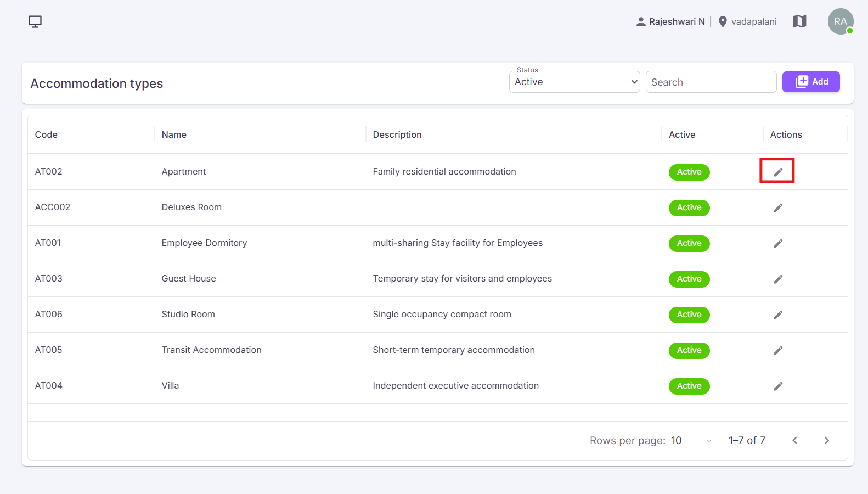
Task: Sort by the Code column header
Action: pos(46,134)
